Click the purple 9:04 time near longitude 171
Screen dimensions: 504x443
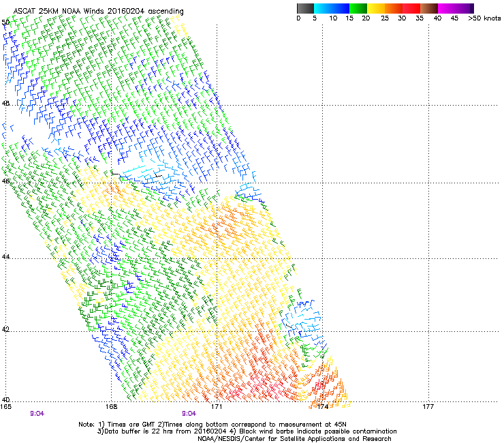[189, 414]
